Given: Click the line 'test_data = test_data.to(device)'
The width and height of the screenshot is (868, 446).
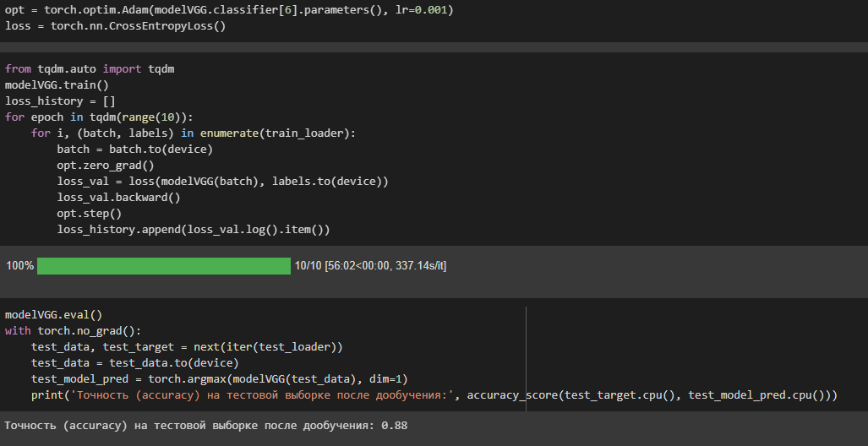Looking at the screenshot, I should [x=135, y=363].
